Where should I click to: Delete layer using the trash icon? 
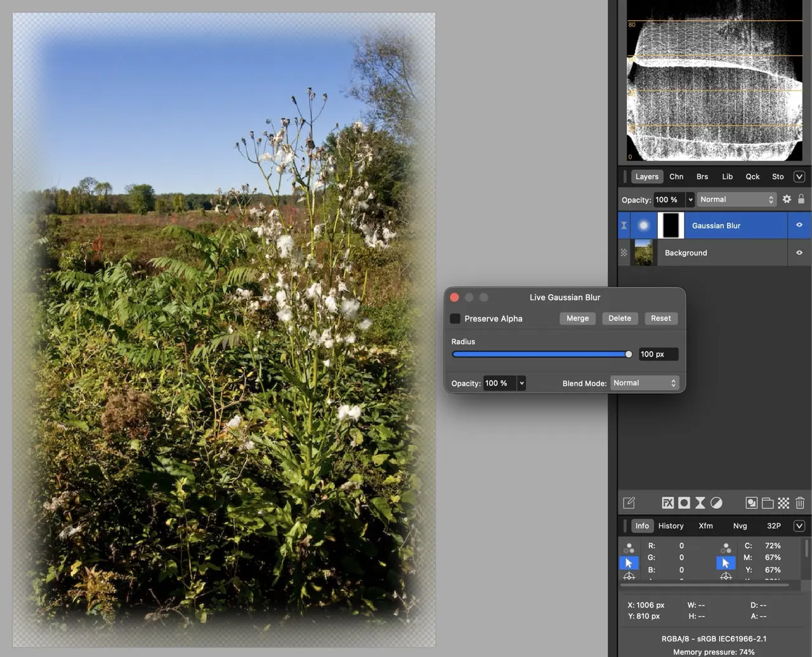(x=800, y=503)
